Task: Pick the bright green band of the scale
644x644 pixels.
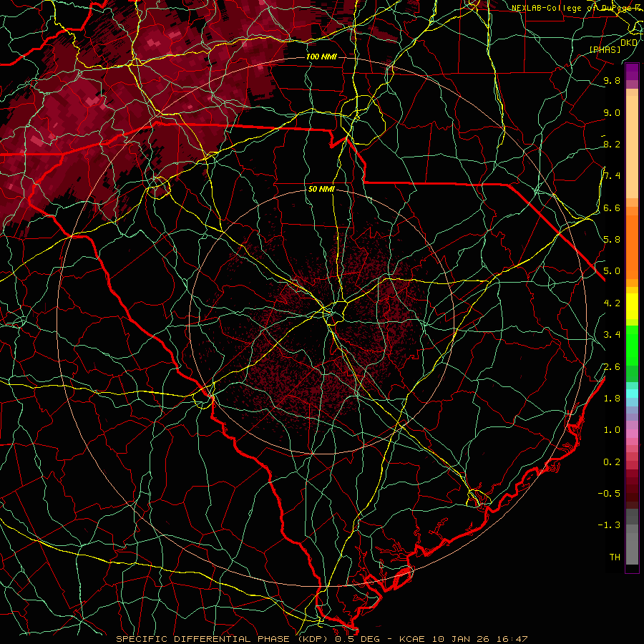Action: point(632,344)
